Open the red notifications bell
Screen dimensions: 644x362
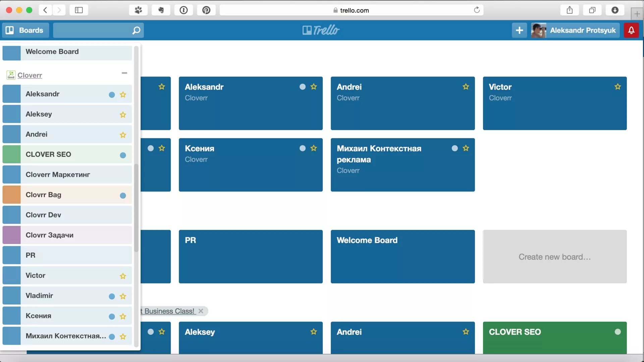coord(631,30)
